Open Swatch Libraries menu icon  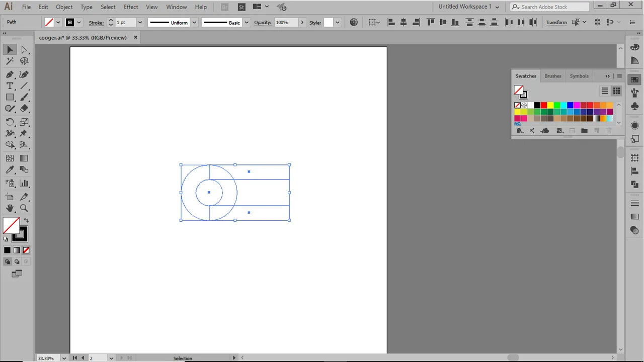(520, 131)
